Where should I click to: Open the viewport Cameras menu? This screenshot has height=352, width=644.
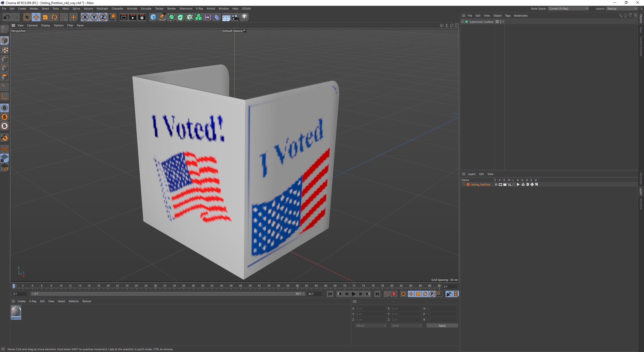32,25
